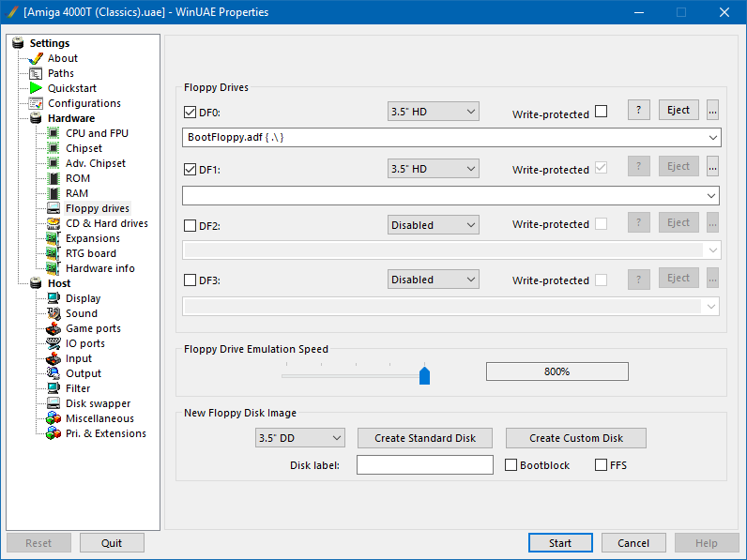
Task: Select Configurations in the settings tree
Action: [84, 103]
